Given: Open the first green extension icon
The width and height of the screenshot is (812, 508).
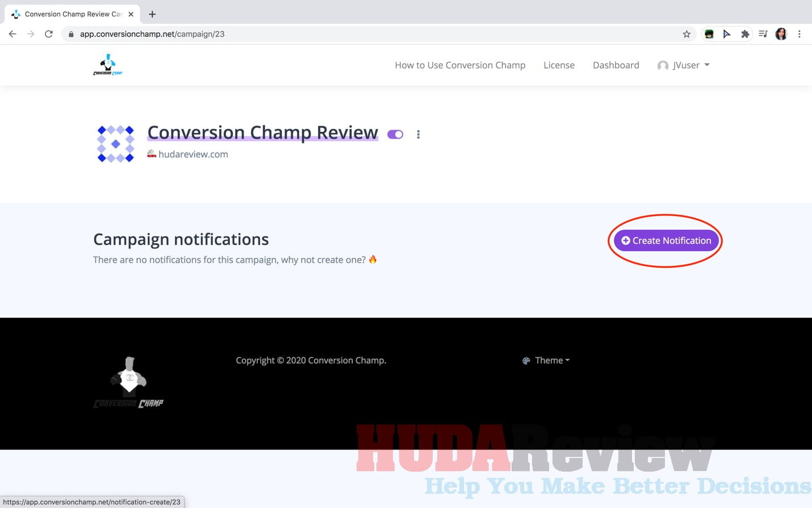Looking at the screenshot, I should [709, 34].
